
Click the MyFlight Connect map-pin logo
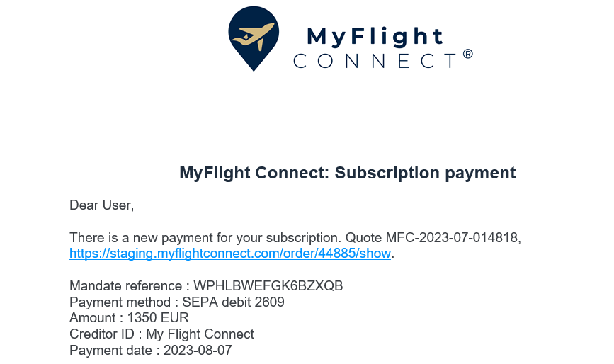254,38
